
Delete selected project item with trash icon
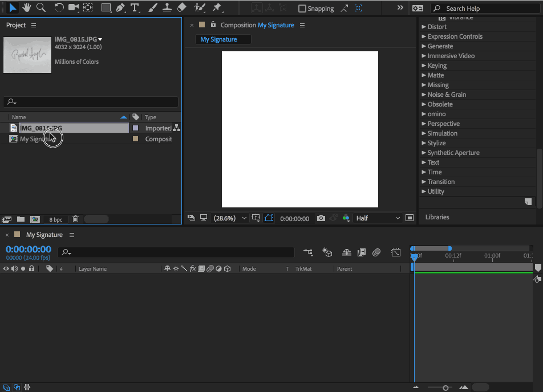pos(75,219)
